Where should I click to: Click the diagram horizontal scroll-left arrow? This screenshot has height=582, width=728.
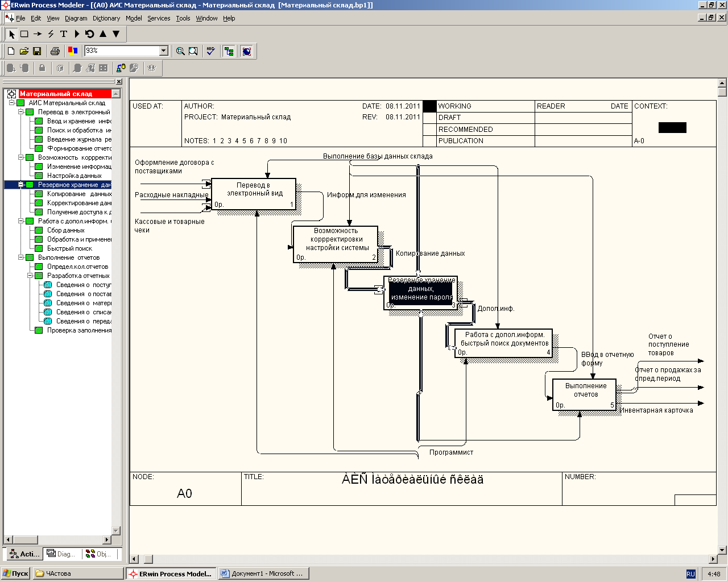pyautogui.click(x=134, y=559)
